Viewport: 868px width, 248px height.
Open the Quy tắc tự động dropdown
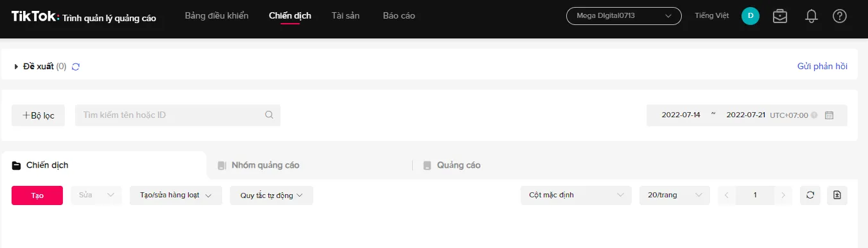(x=272, y=195)
